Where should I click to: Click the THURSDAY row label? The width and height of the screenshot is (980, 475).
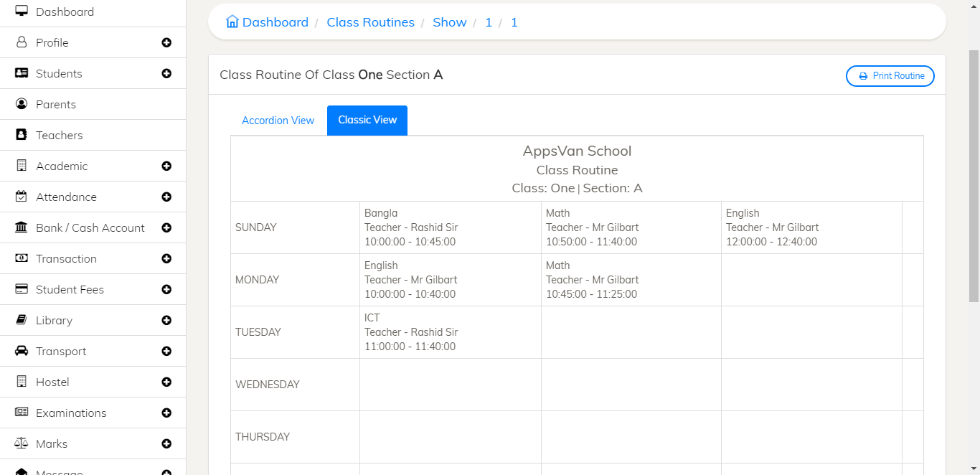[262, 437]
